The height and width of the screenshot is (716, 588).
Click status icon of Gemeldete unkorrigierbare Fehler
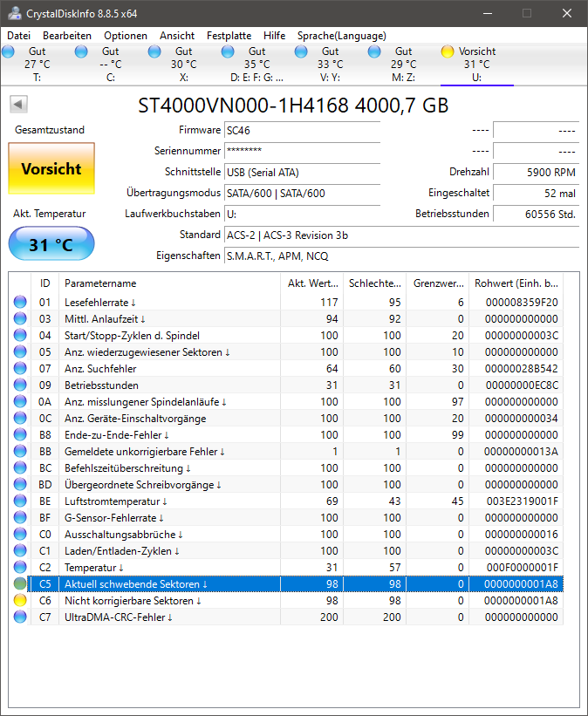[x=20, y=451]
